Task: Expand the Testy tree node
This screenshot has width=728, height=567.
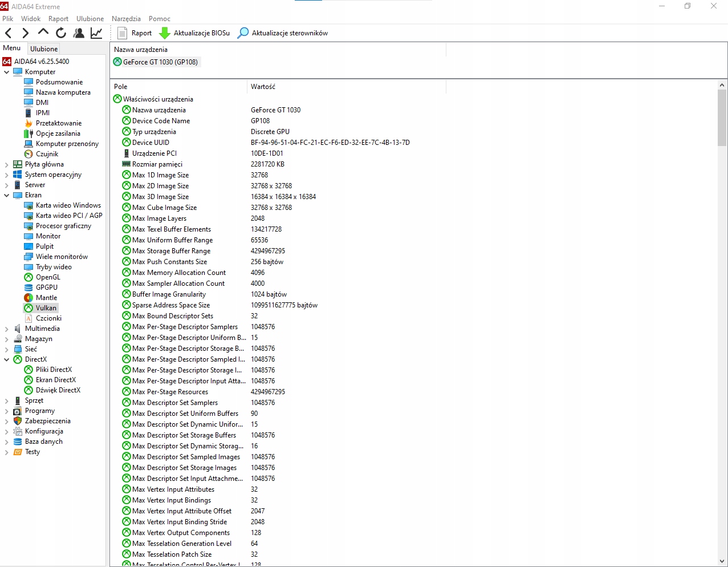Action: click(6, 452)
